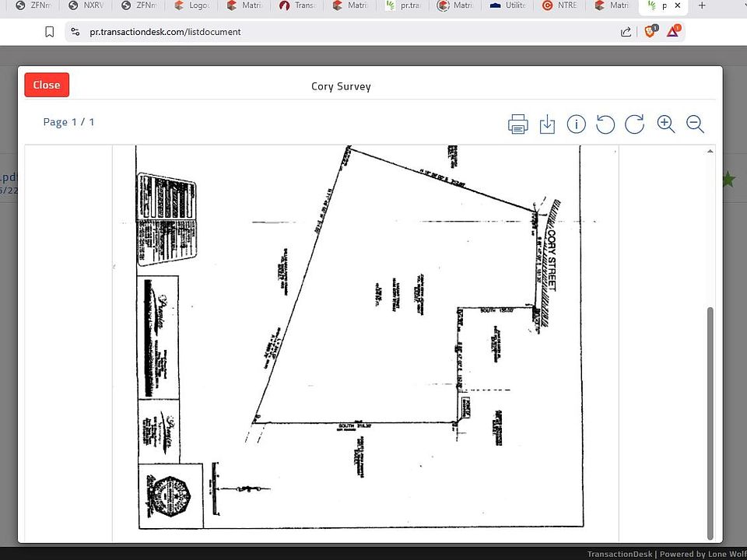Click the transactiondesk URL address field
This screenshot has width=747, height=560.
(311, 32)
